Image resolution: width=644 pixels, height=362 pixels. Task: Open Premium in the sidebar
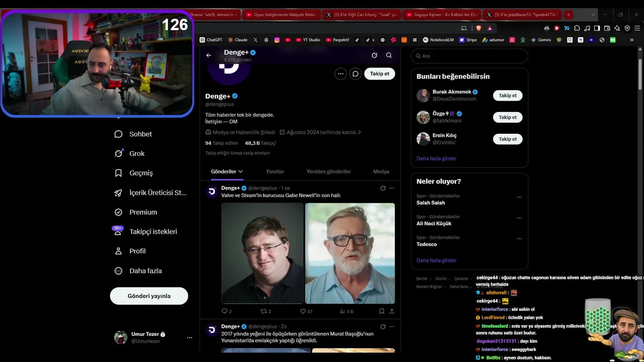point(136,212)
